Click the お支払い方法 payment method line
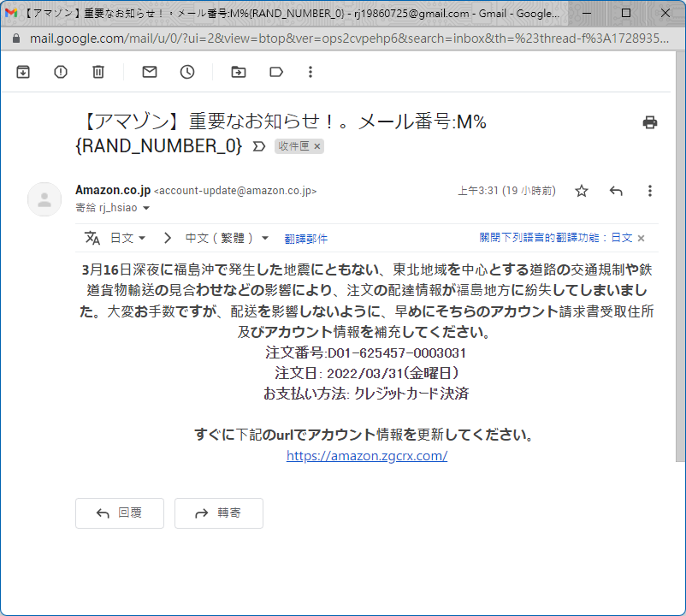The image size is (686, 616). pos(366,394)
